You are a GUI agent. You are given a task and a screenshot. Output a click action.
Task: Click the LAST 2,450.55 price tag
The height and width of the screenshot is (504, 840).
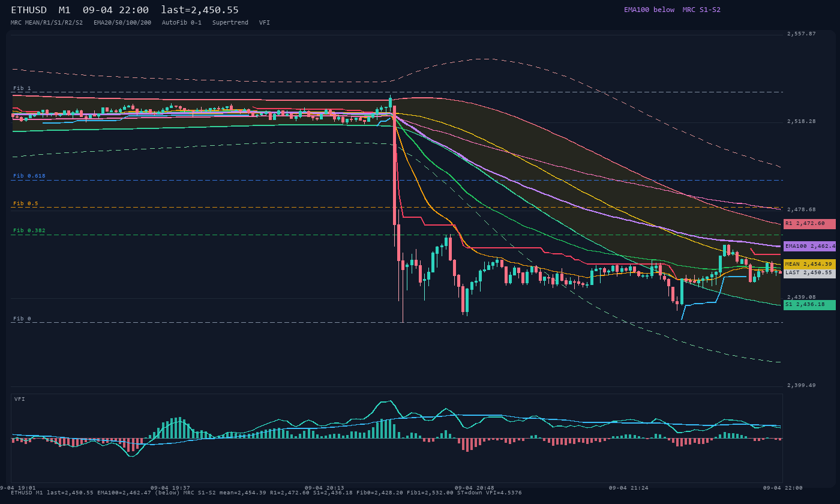(809, 272)
